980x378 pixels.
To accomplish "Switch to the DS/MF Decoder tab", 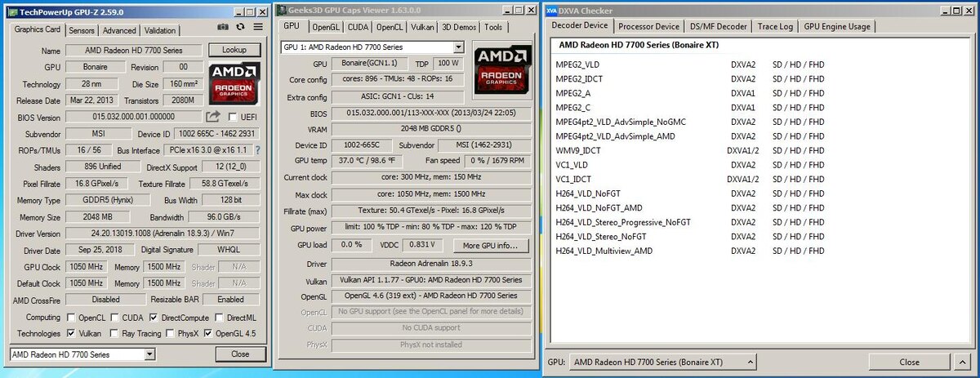I will pos(719,26).
